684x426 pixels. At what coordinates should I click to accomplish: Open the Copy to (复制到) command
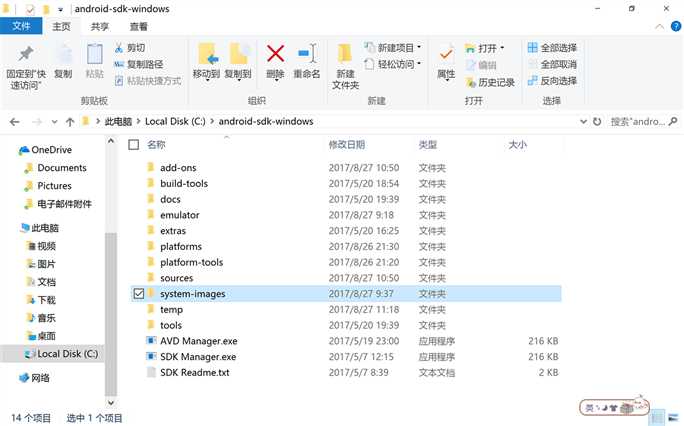pyautogui.click(x=238, y=61)
